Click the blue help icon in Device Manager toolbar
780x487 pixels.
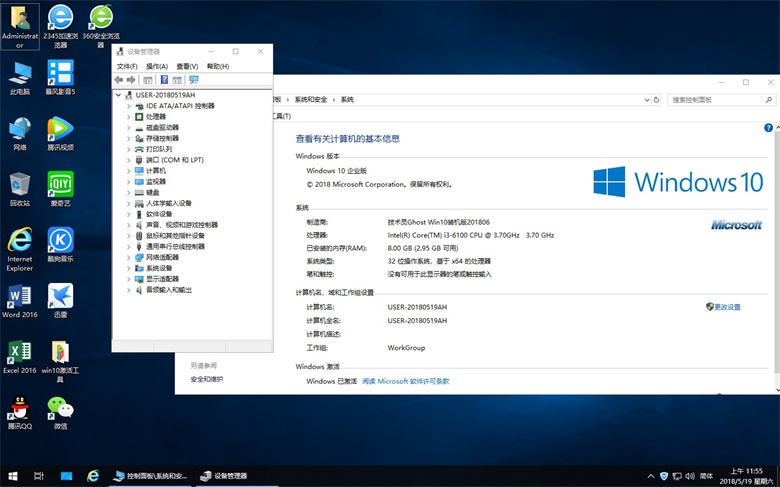click(163, 80)
